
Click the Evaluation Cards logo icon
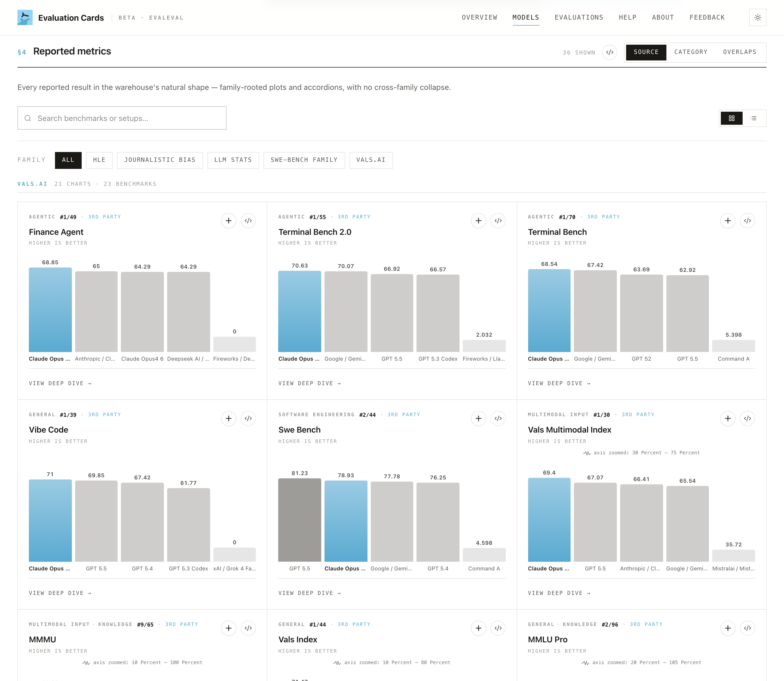coord(25,17)
